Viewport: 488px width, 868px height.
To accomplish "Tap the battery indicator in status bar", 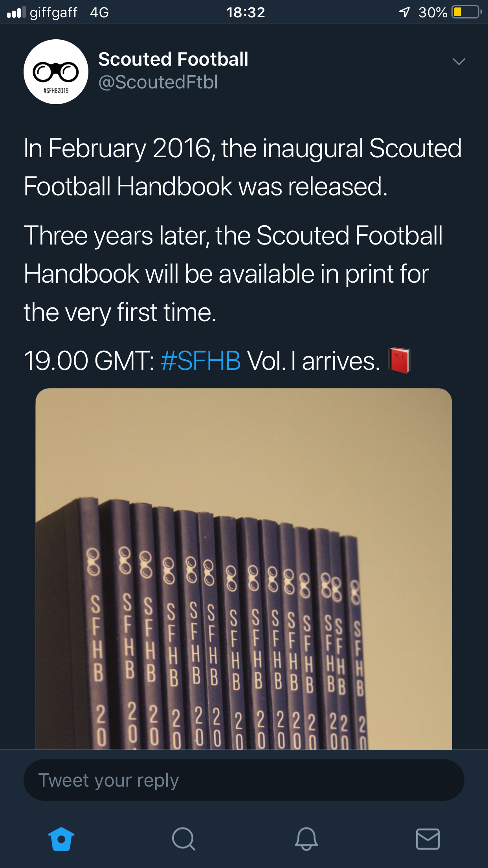I will (x=466, y=12).
